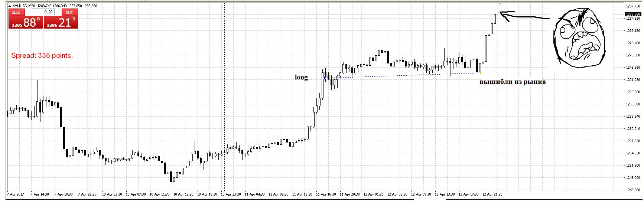
Task: Click the '10 Apr 15:30' time label
Action: [183, 194]
